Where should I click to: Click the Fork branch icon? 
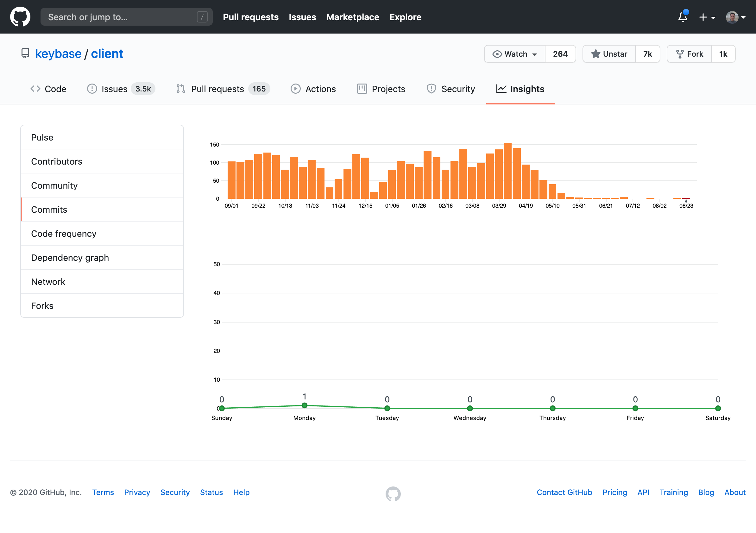(x=680, y=54)
